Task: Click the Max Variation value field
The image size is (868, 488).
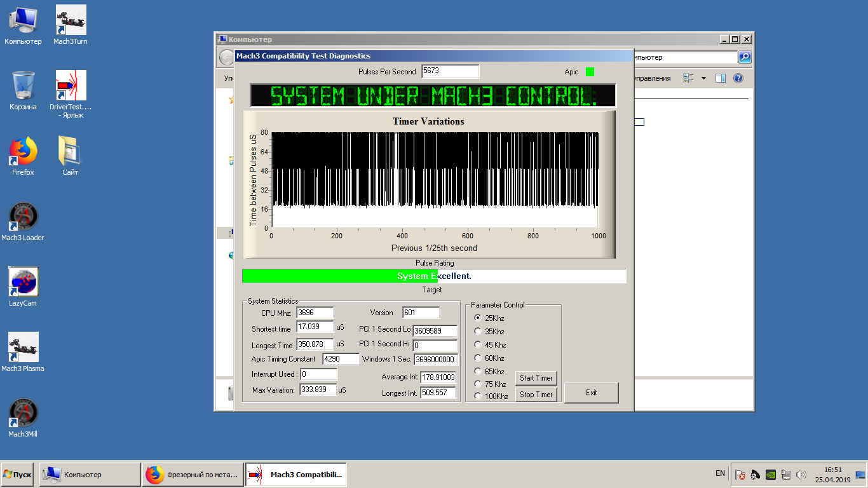Action: 318,390
